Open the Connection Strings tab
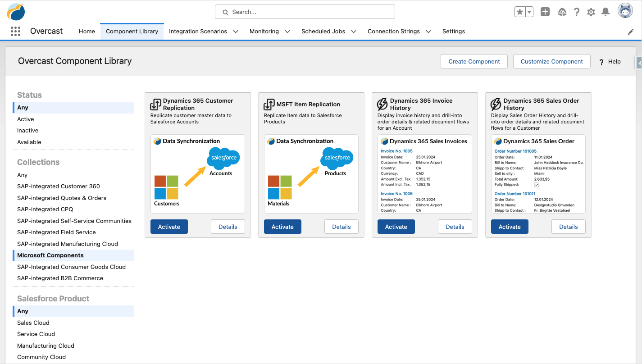642x364 pixels. [394, 32]
